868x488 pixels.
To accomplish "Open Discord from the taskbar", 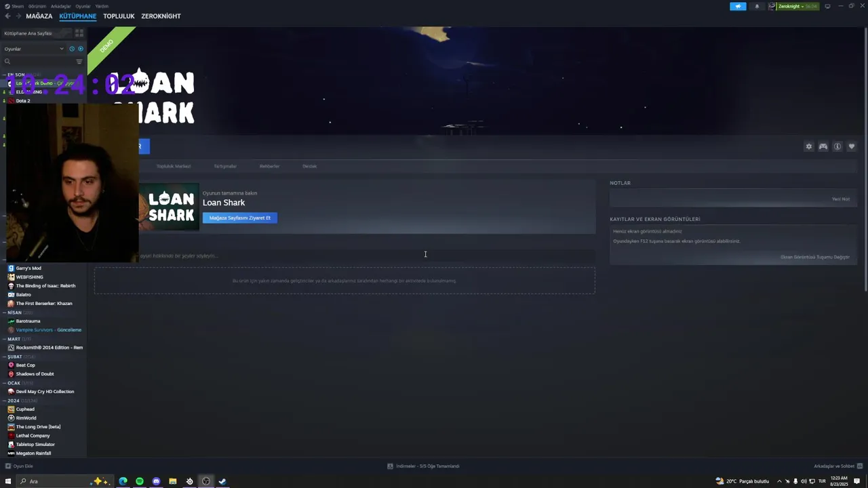I will 156,481.
